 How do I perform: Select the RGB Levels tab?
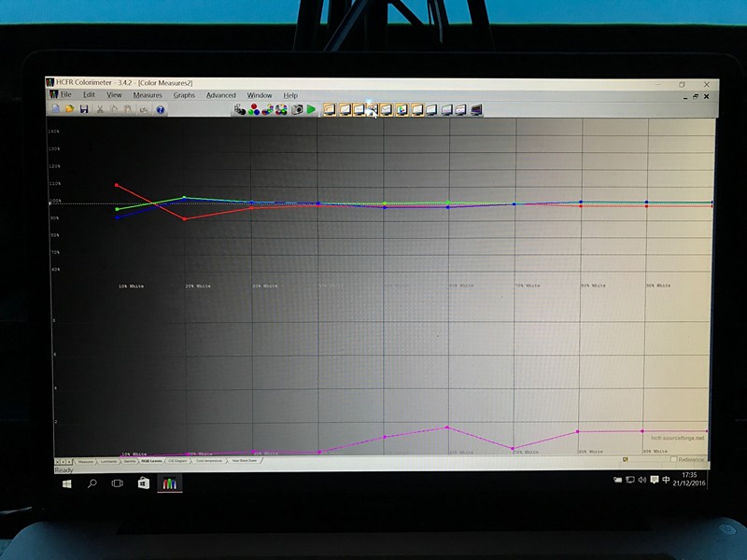pos(151,461)
